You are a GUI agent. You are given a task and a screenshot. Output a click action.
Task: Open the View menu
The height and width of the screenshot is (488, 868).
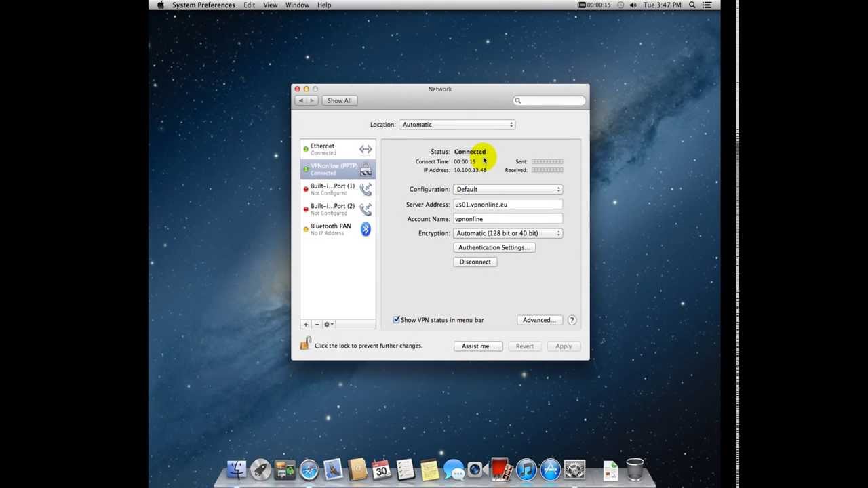coord(270,5)
